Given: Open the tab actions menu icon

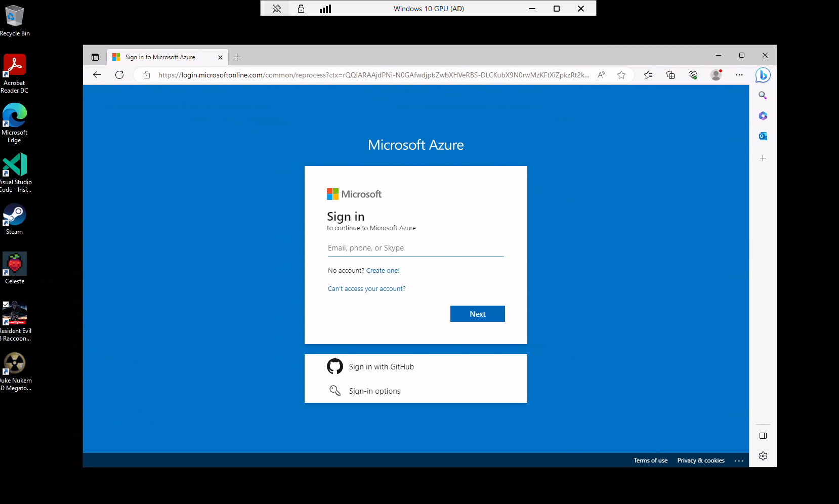Looking at the screenshot, I should pyautogui.click(x=95, y=57).
